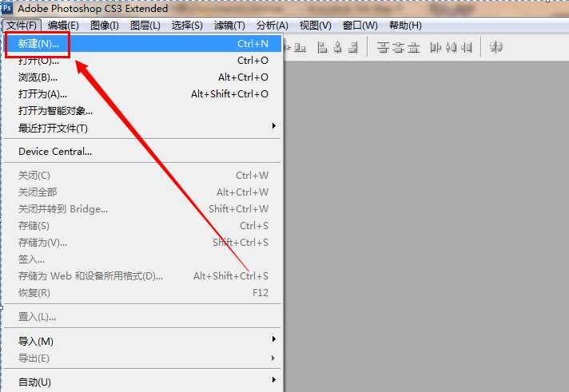
Task: Open the 最近打开文件(T) entry
Action: point(143,128)
